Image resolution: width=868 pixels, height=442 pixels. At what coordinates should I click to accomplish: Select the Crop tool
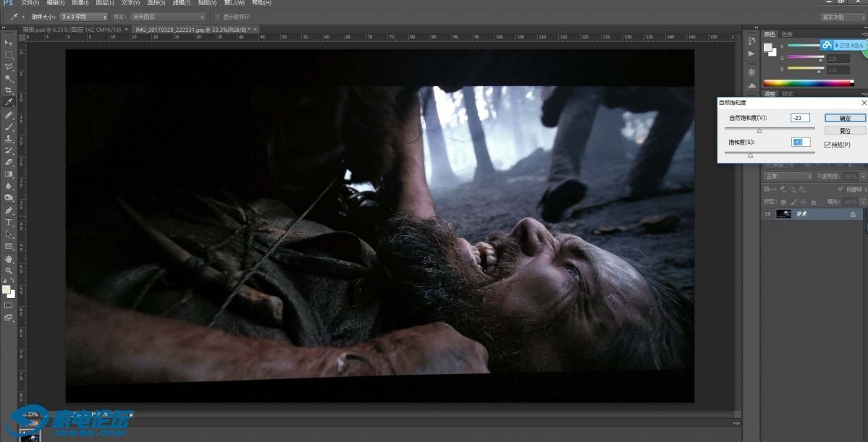pos(9,90)
